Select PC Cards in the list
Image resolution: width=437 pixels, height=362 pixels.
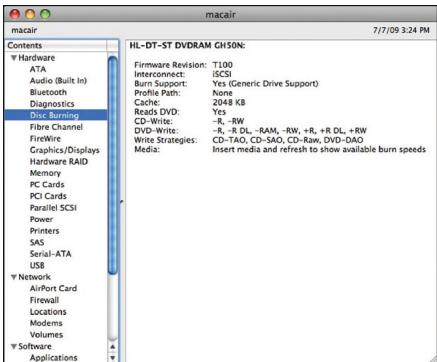pyautogui.click(x=47, y=185)
